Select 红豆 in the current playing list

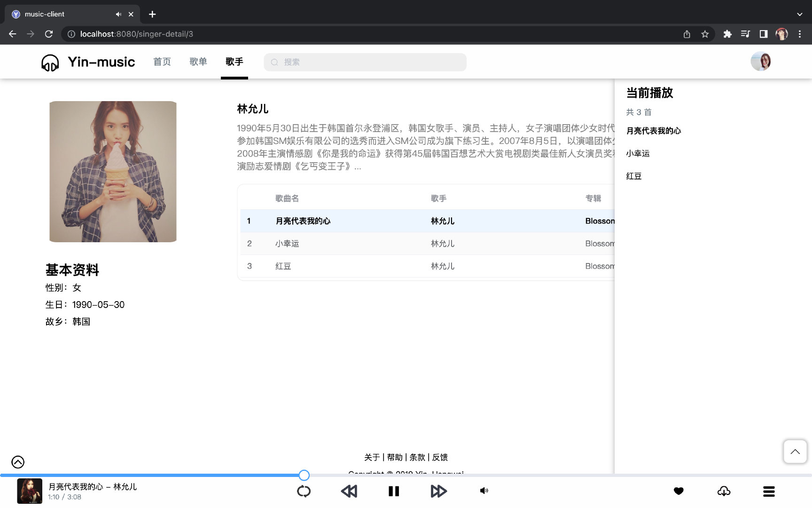click(633, 176)
